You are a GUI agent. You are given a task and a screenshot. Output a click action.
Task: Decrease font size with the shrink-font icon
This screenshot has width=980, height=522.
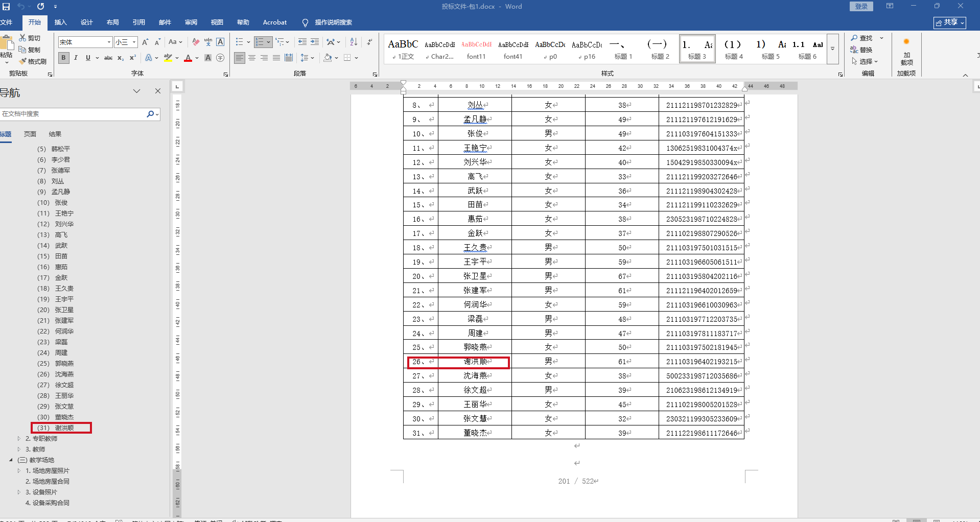[157, 42]
